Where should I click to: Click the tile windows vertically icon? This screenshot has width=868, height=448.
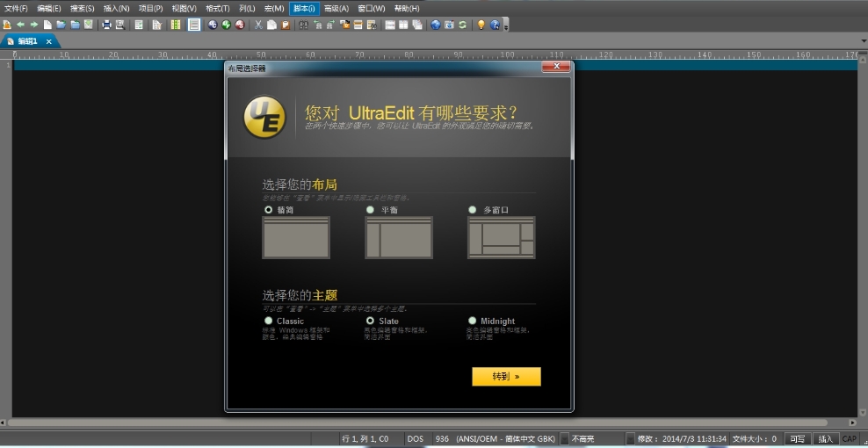click(403, 25)
